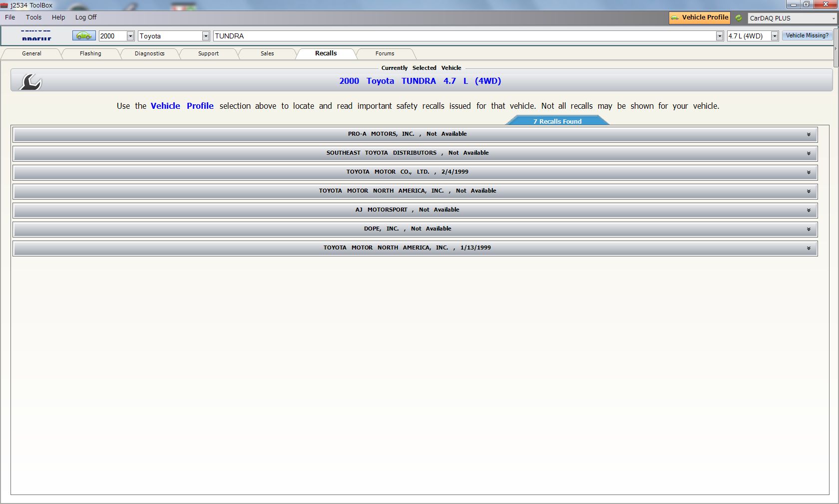The height and width of the screenshot is (504, 839).
Task: Expand the AJ MOTORSPORT recall row
Action: (415, 210)
